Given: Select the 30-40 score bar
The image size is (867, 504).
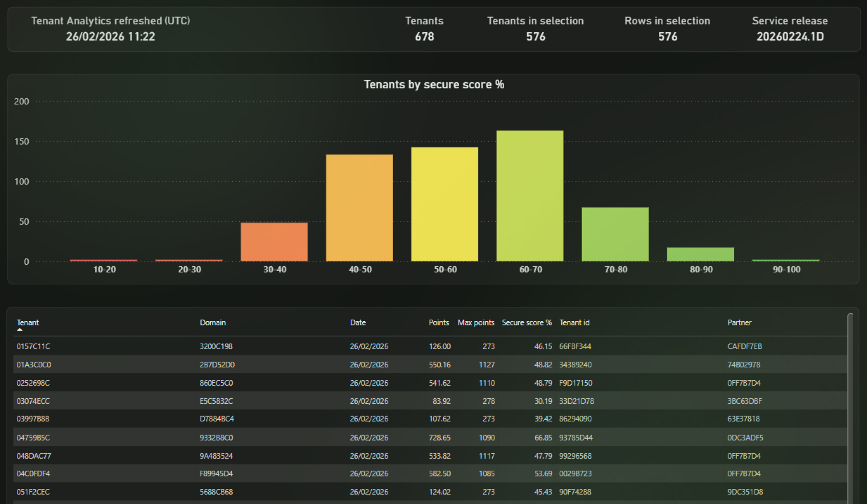Looking at the screenshot, I should pyautogui.click(x=274, y=242).
